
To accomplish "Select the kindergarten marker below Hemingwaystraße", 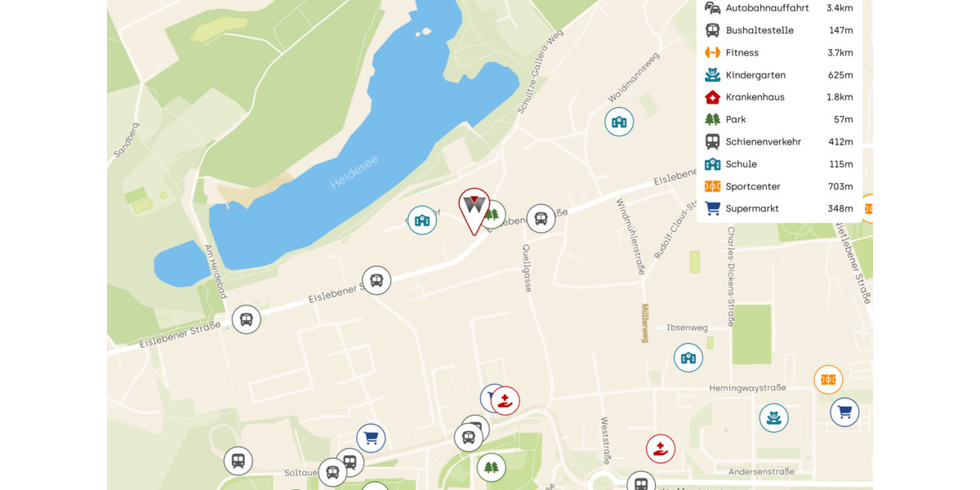I will (773, 418).
